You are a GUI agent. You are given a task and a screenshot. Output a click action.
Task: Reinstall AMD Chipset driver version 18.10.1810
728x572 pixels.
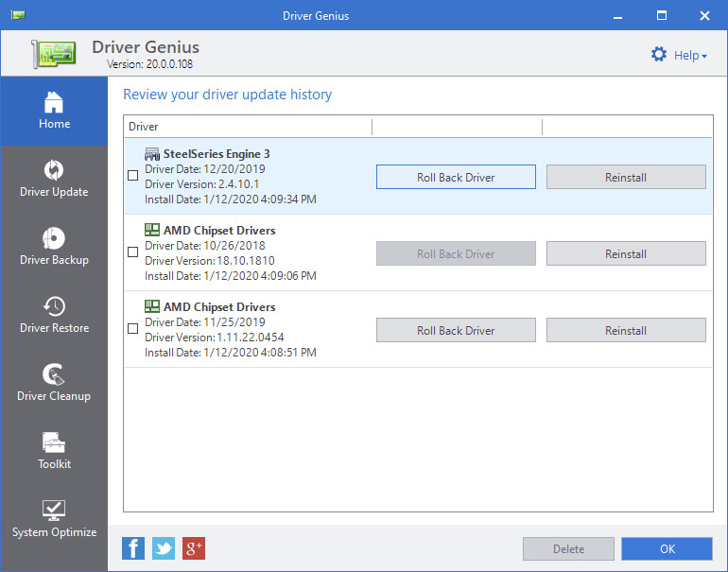pyautogui.click(x=626, y=253)
